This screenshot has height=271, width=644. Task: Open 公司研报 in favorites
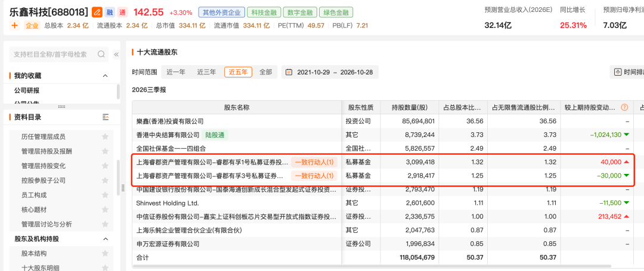pyautogui.click(x=27, y=91)
